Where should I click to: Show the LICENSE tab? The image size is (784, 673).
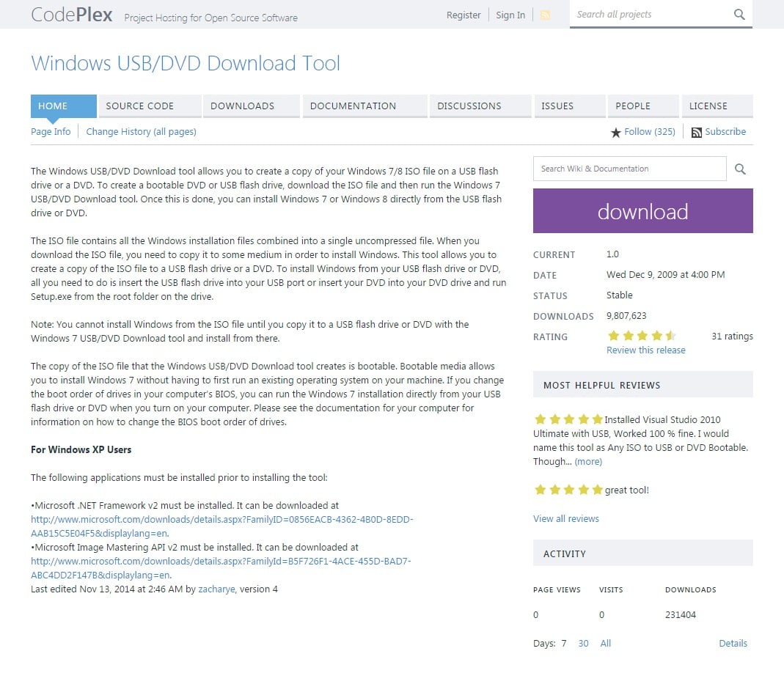pos(717,106)
